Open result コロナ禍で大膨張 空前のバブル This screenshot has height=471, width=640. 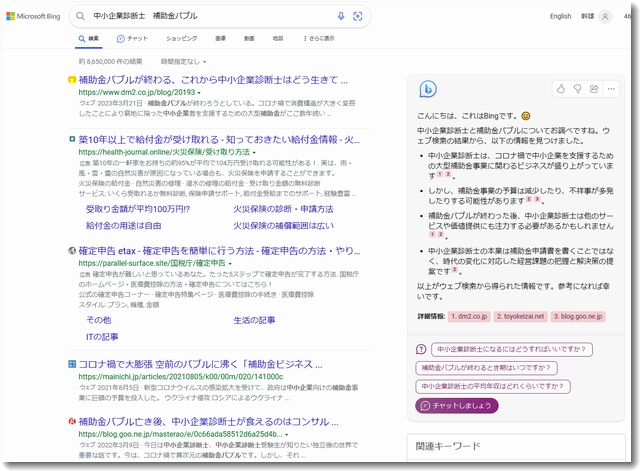click(x=200, y=364)
